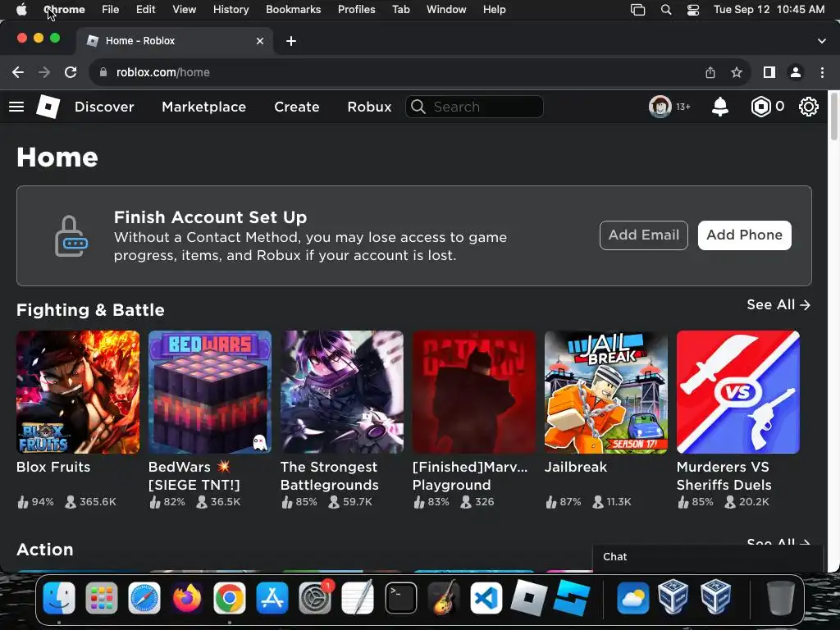
Task: Open the Create page
Action: (297, 107)
